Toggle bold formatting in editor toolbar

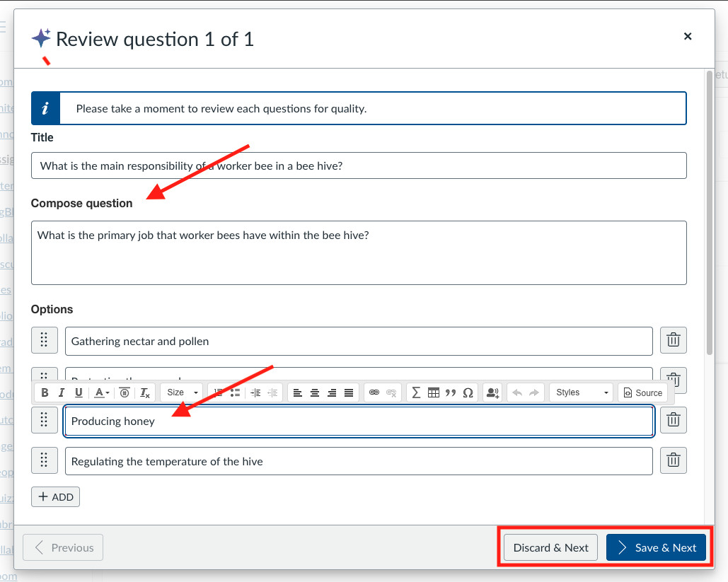[x=45, y=392]
